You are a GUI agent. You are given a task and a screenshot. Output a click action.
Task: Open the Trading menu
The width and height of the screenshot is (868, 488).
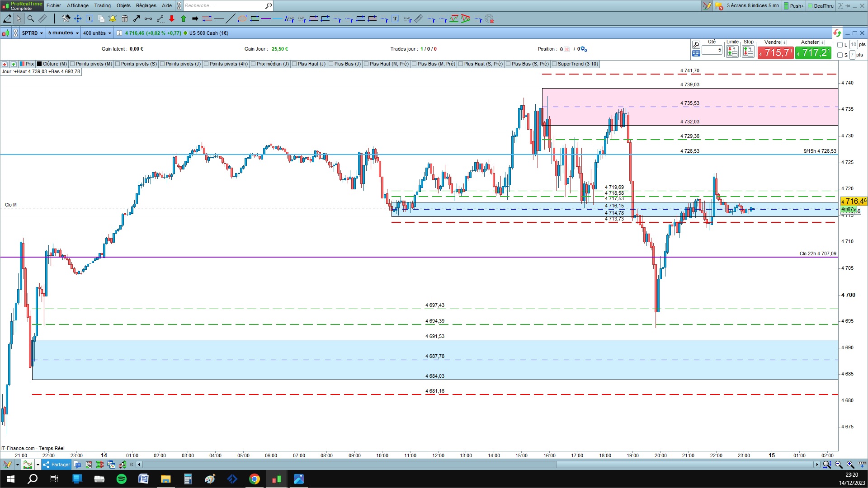(x=102, y=5)
